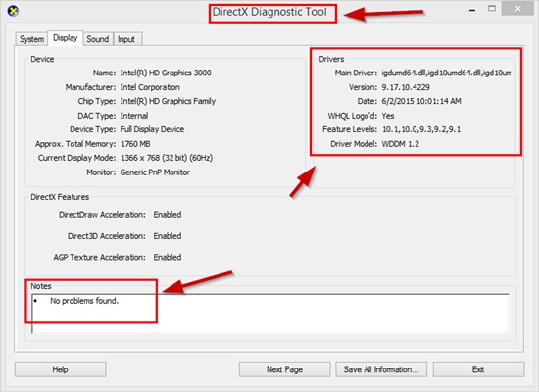This screenshot has height=392, width=539.
Task: Click DirectDraw Acceleration 'Enabled' value
Action: pyautogui.click(x=168, y=215)
